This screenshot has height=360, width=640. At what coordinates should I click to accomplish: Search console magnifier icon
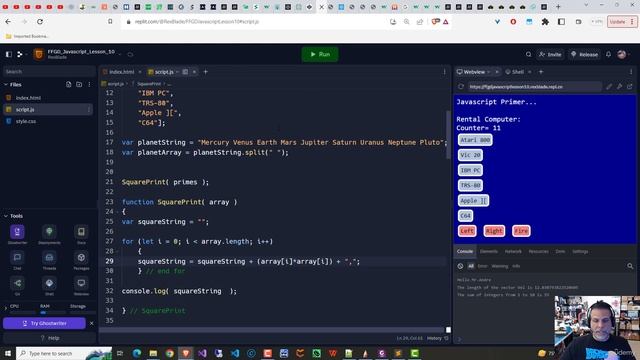tap(630, 266)
